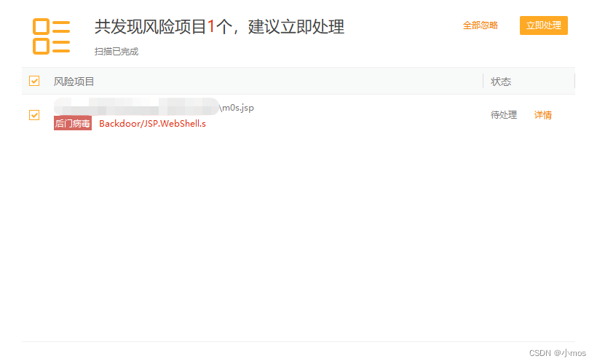Click the Backdoor/JSP.WebShell.s threat name
Screen dimensions: 597x364
[x=152, y=124]
